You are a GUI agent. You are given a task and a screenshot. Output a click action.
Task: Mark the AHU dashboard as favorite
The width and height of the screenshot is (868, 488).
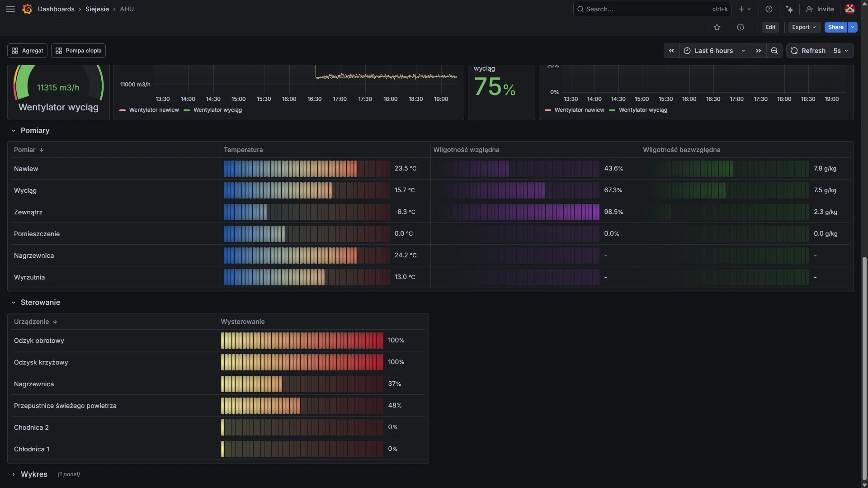pyautogui.click(x=717, y=27)
